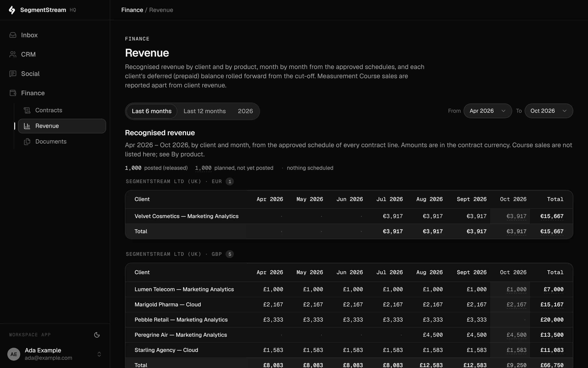The height and width of the screenshot is (368, 588).
Task: Click the 1,000 planned, not yet posted legend
Action: [x=234, y=168]
